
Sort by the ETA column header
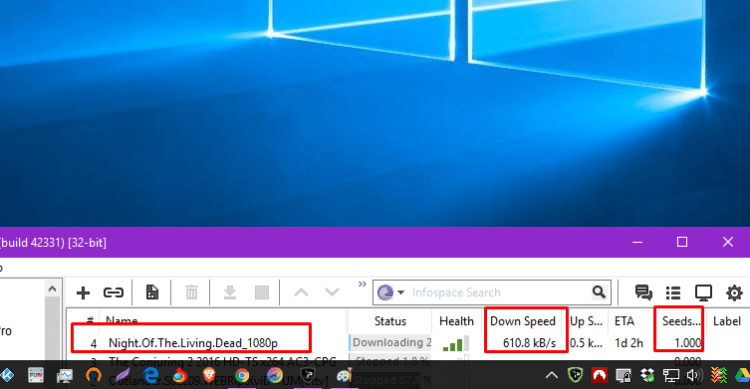624,321
